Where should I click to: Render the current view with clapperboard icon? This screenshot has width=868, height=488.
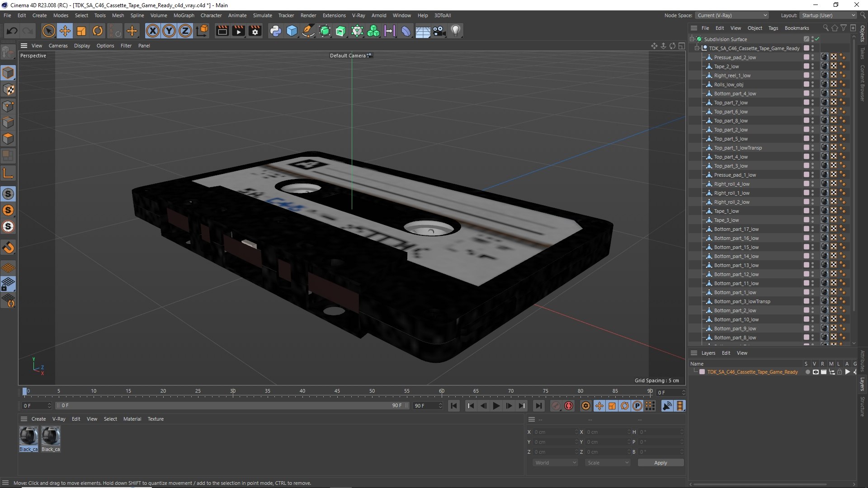click(222, 31)
